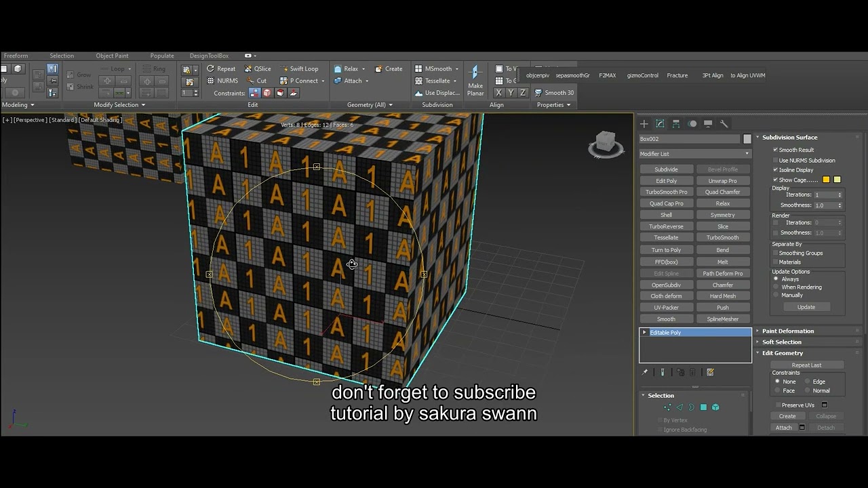This screenshot has height=488, width=868.
Task: Open the Hierarchy command panel tab
Action: pyautogui.click(x=676, y=124)
